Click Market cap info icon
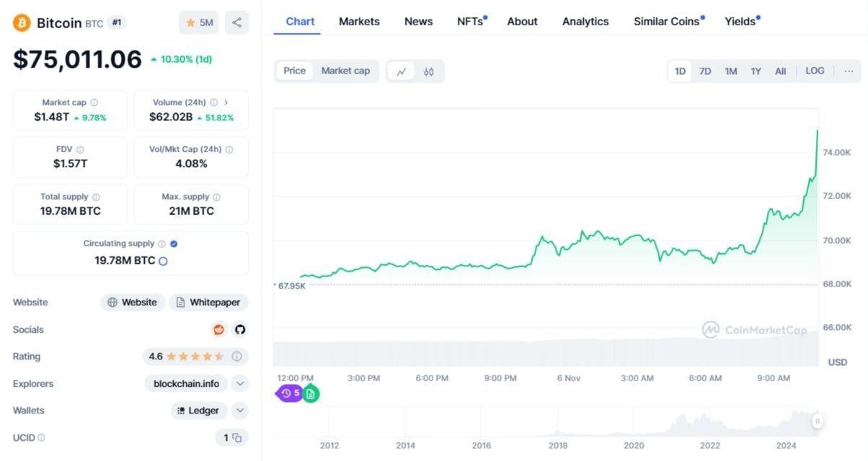This screenshot has height=461, width=868. click(94, 103)
